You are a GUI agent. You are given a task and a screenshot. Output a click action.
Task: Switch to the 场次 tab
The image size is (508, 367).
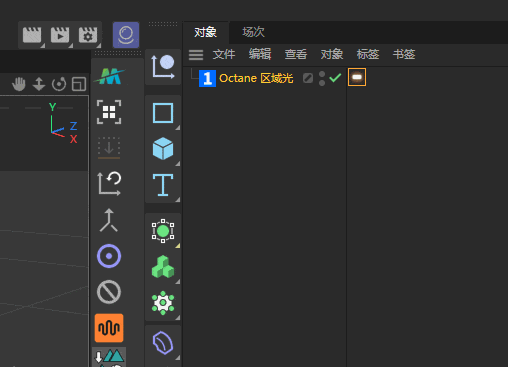pyautogui.click(x=254, y=32)
